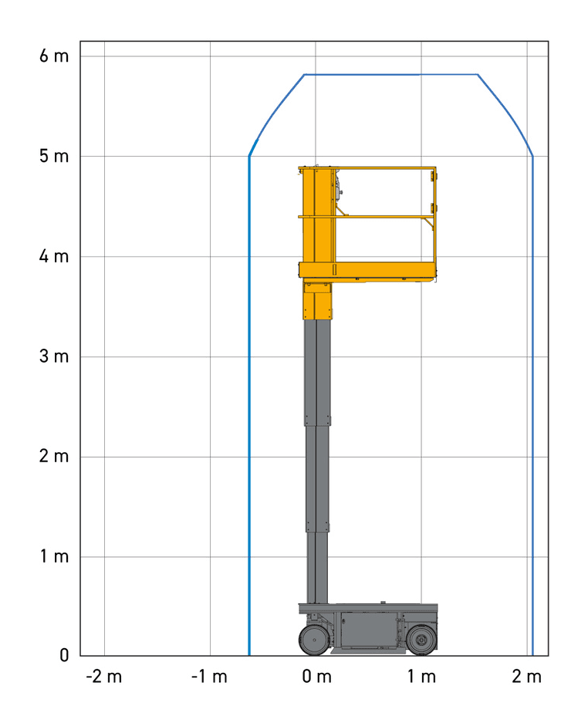This screenshot has width=588, height=723.
Task: Click the left wheel of the lift
Action: click(314, 640)
